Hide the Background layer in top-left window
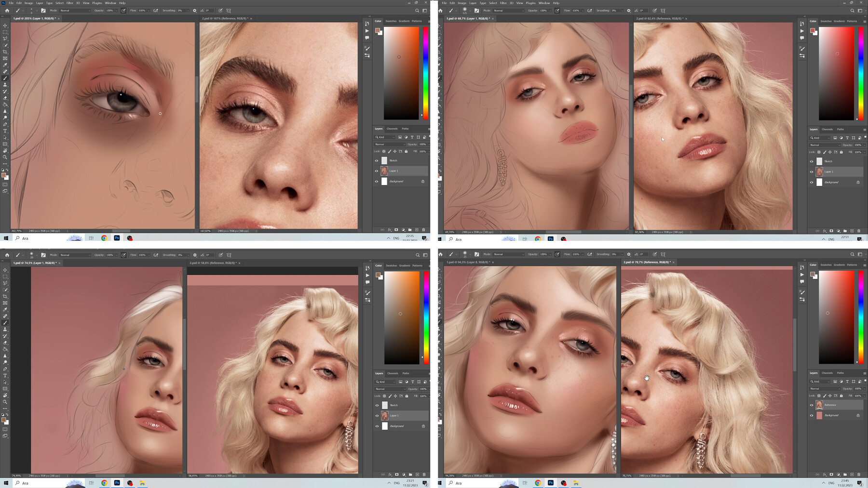The image size is (868, 488). tap(377, 182)
